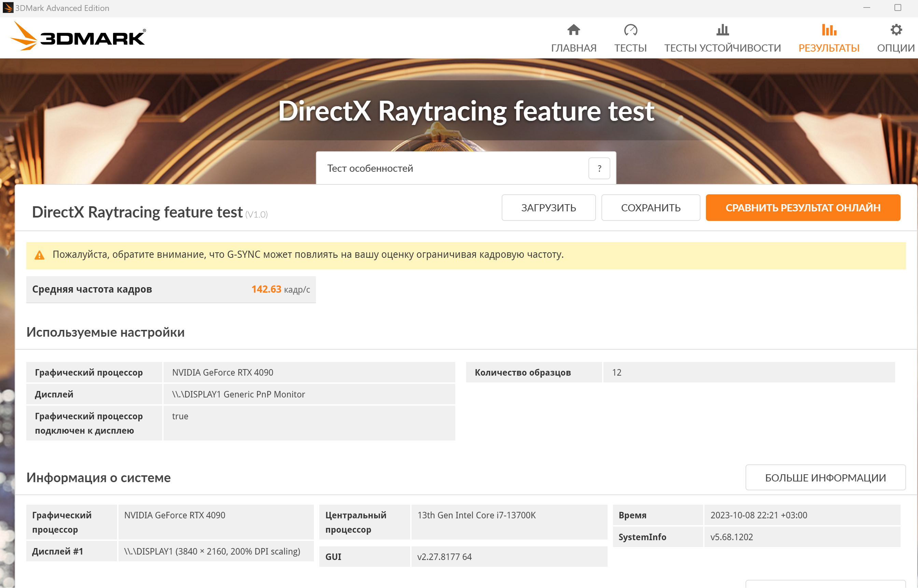Click the stress tests bar-chart icon
This screenshot has width=918, height=588.
click(x=723, y=30)
